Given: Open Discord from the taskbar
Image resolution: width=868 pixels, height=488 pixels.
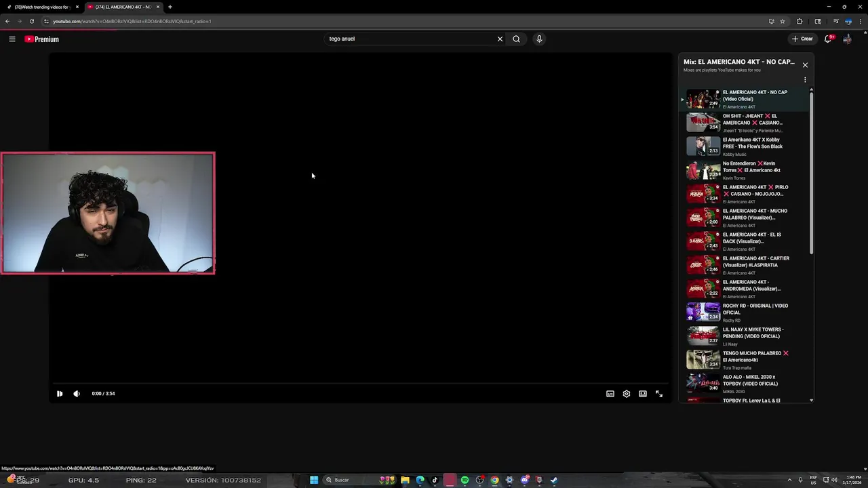Looking at the screenshot, I should pyautogui.click(x=525, y=480).
